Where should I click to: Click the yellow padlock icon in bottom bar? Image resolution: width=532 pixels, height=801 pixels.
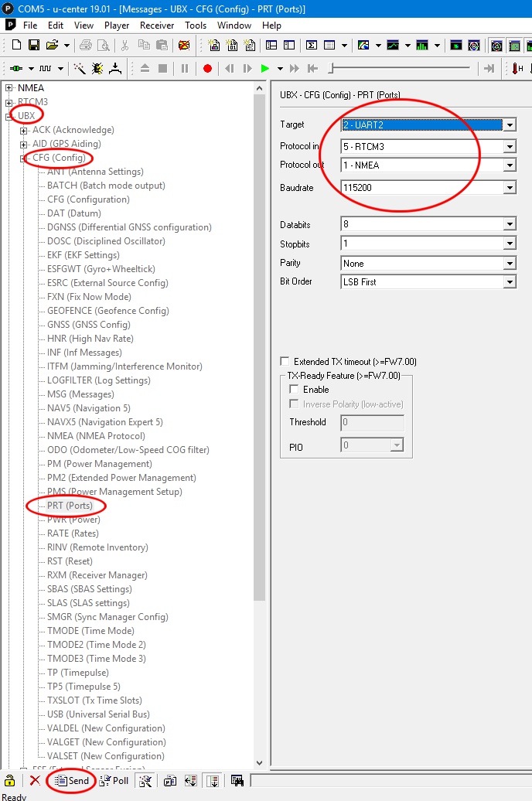click(x=10, y=781)
